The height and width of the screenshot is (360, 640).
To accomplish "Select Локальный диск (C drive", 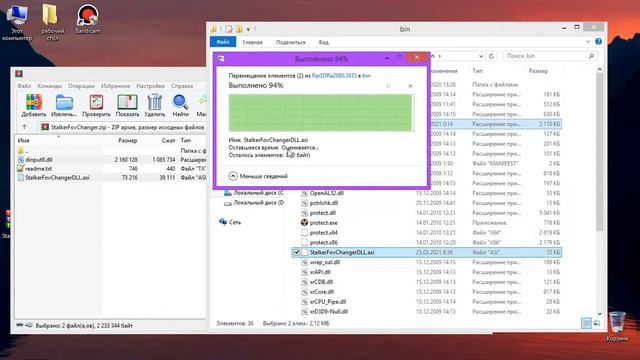I will pyautogui.click(x=254, y=193).
